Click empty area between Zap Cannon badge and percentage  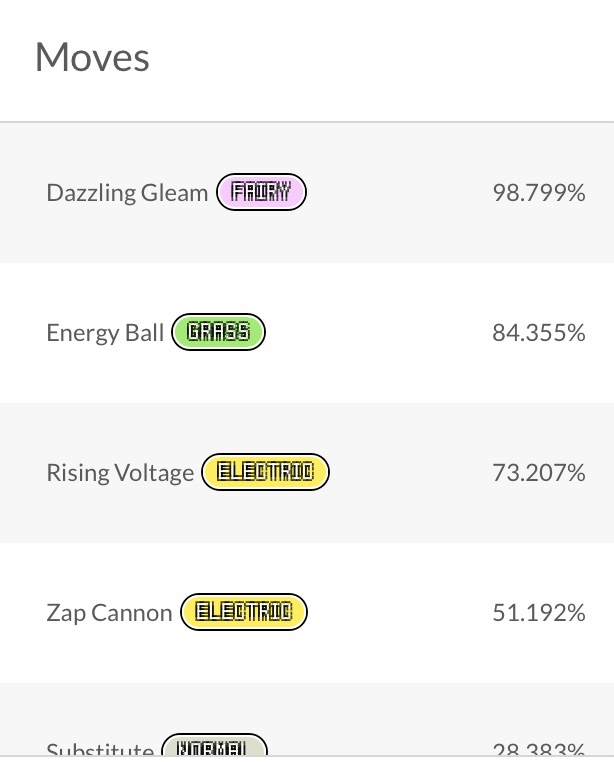pyautogui.click(x=398, y=612)
